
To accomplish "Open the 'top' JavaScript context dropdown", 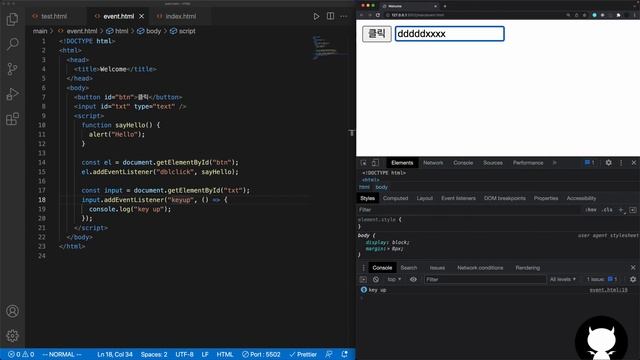I will tap(394, 280).
